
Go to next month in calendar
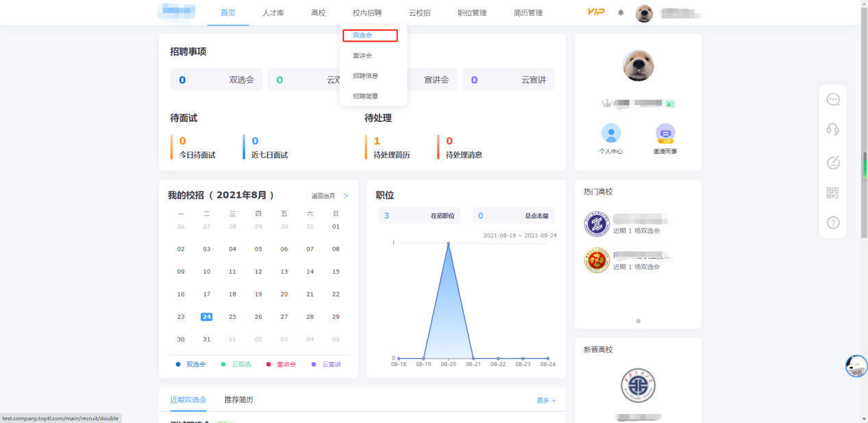tap(346, 196)
